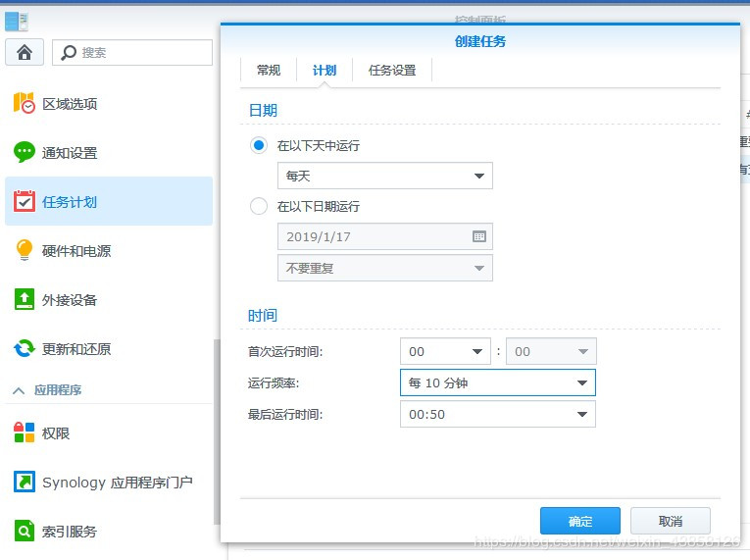Switch to the 常规 tab
The width and height of the screenshot is (750, 560).
pyautogui.click(x=269, y=71)
